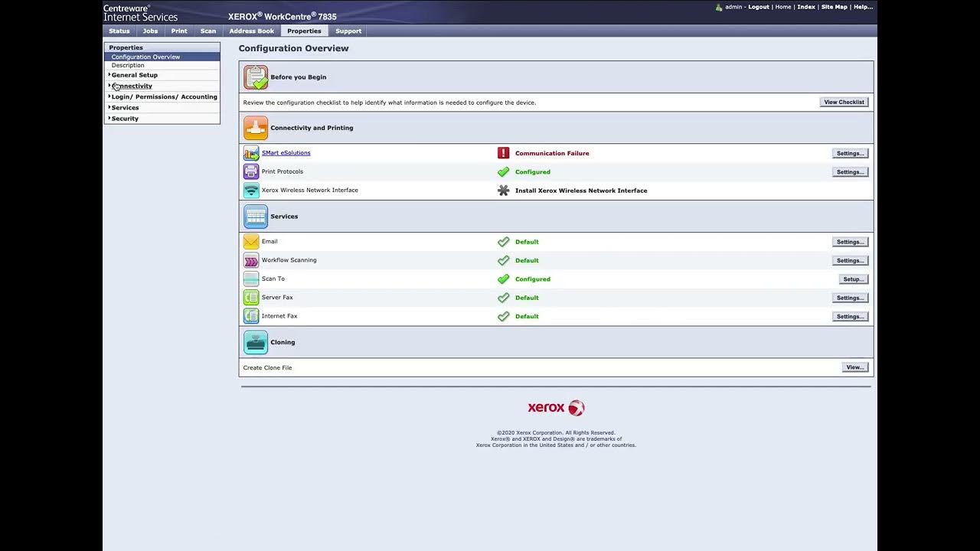
Task: Open the Status tab
Action: click(x=119, y=31)
